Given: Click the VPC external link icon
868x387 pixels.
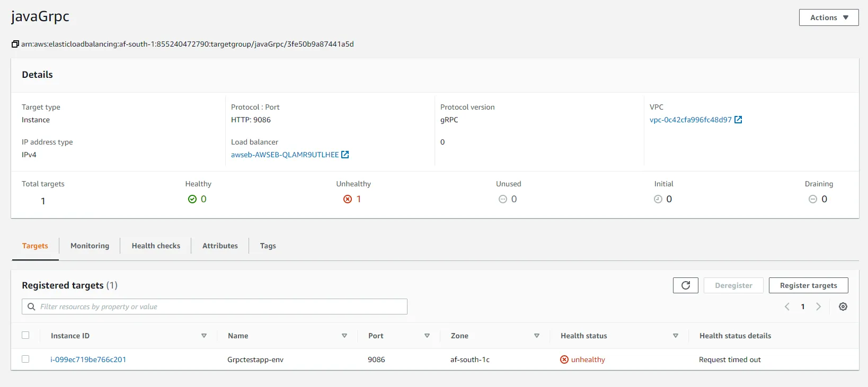Looking at the screenshot, I should click(x=738, y=120).
